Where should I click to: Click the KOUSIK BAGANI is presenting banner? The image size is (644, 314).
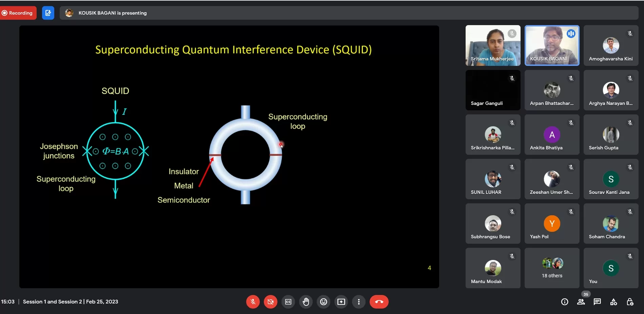pyautogui.click(x=349, y=13)
